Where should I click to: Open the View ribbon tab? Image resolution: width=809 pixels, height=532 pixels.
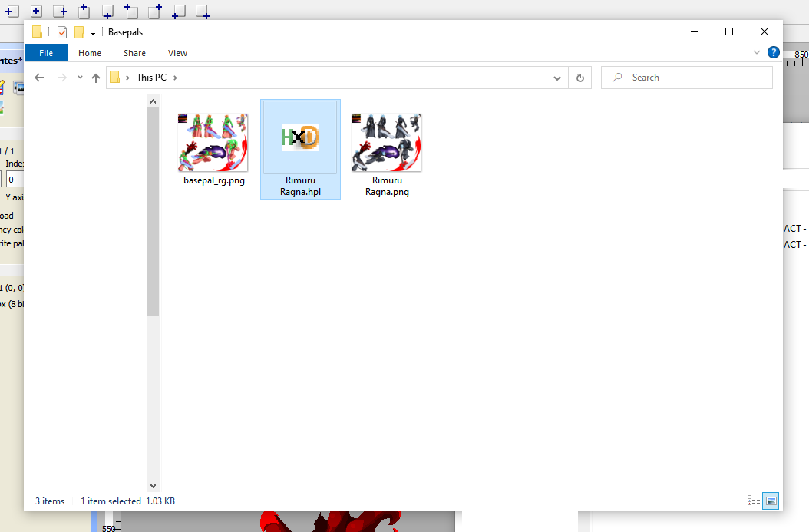[177, 53]
